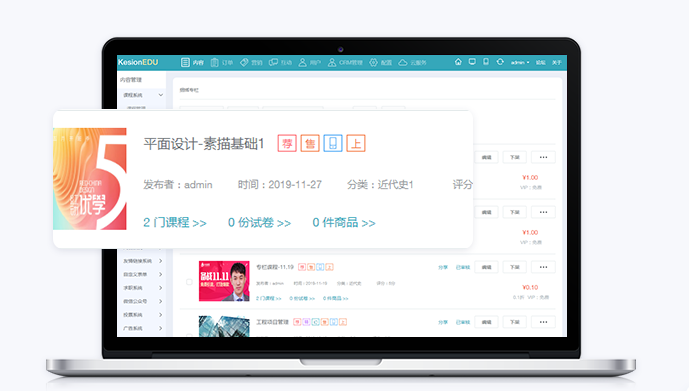Click 发布者：admin in the enlarged card

[178, 185]
